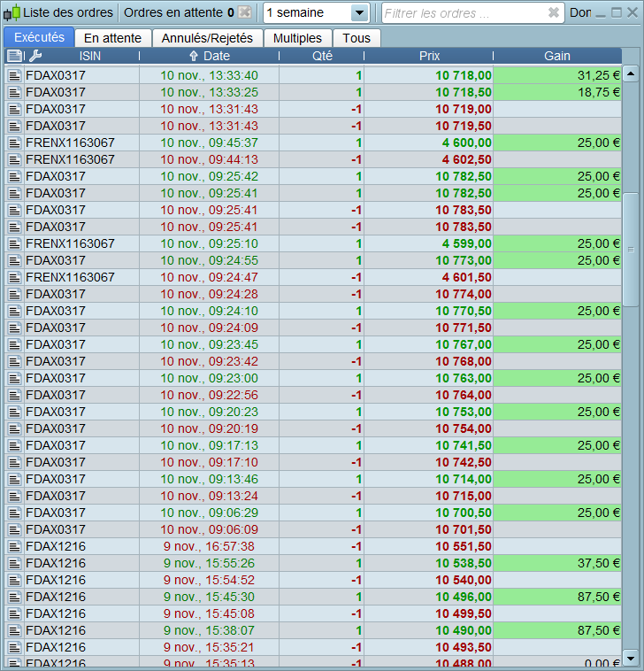Open details icon for FRENX1163067 at 09:24:47

pyautogui.click(x=14, y=277)
